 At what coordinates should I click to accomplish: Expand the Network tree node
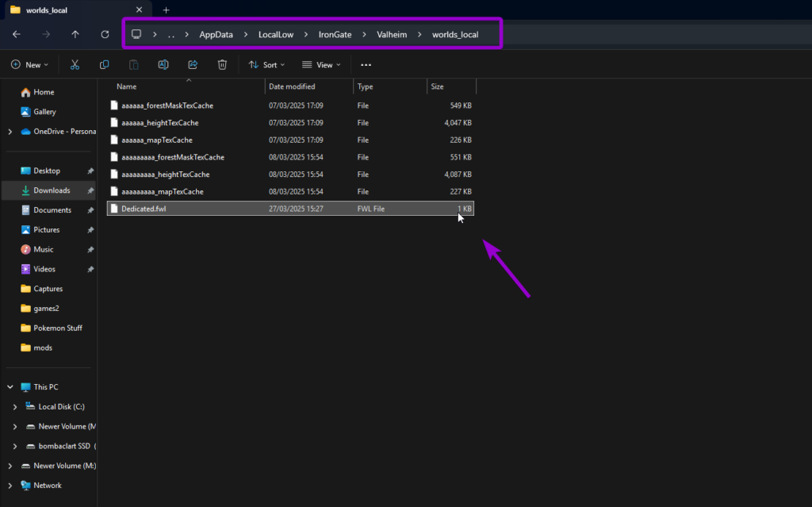pos(10,486)
